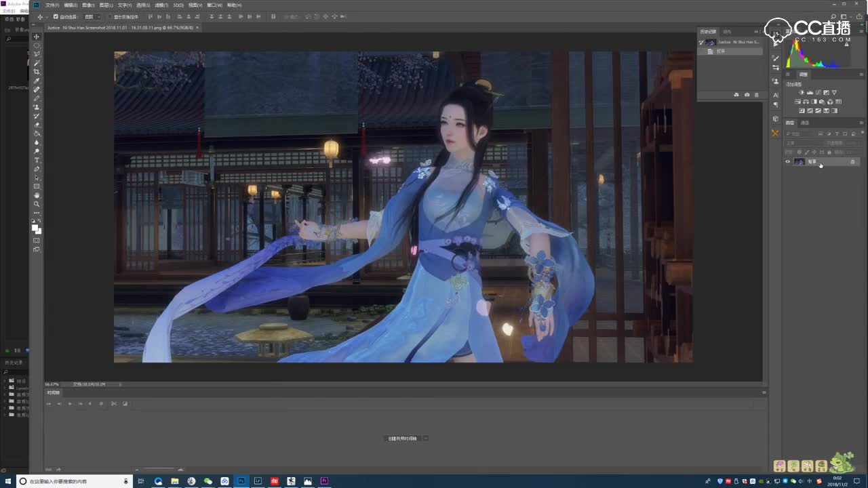Open the Timeline panel options menu
Viewport: 868px width, 488px height.
pyautogui.click(x=764, y=392)
